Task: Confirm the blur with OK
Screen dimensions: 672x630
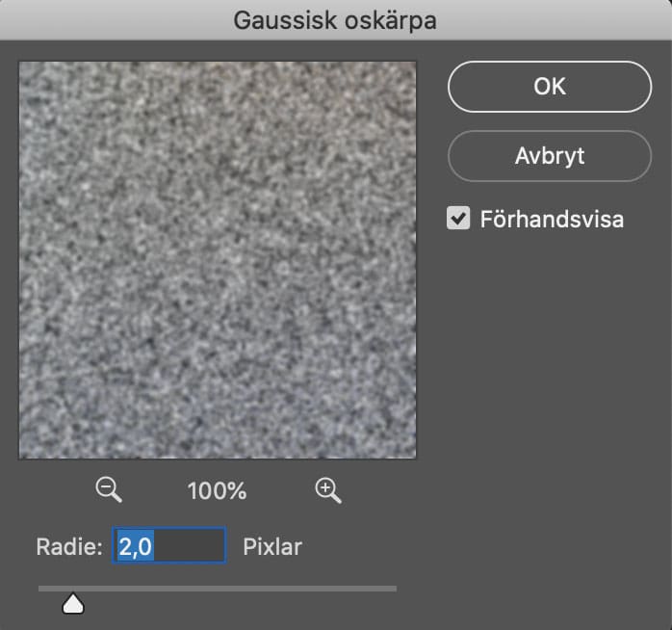Action: click(550, 87)
